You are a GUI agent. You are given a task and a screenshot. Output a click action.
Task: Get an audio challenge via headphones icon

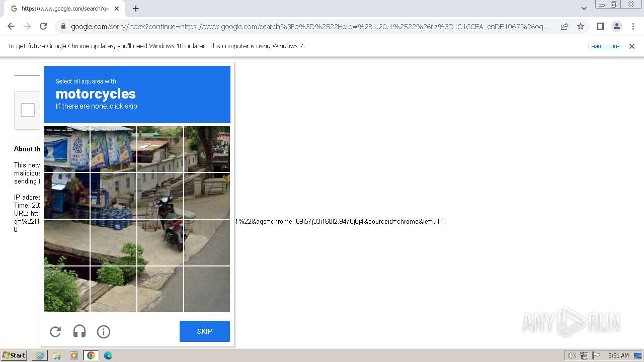[x=79, y=331]
